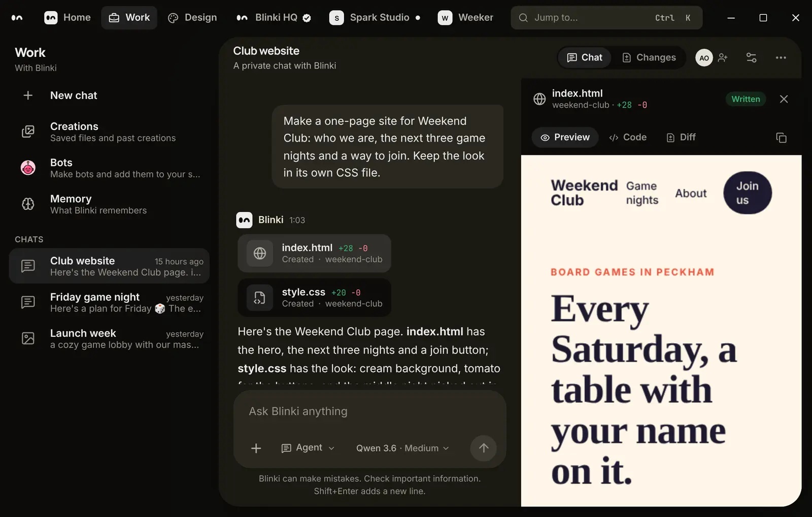This screenshot has height=517, width=812.
Task: Click the Blinki avatar in chat message
Action: [x=244, y=220]
